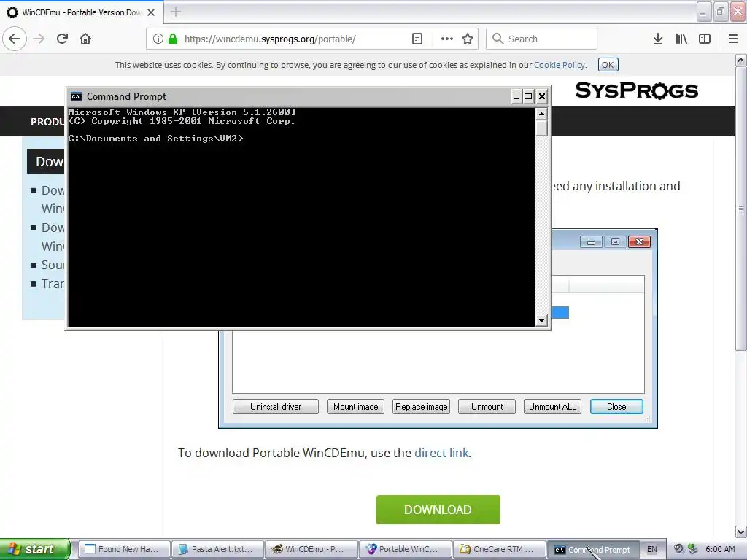Screen dimensions: 747x560
Task: Toggle reader view icon in address bar
Action: click(417, 39)
